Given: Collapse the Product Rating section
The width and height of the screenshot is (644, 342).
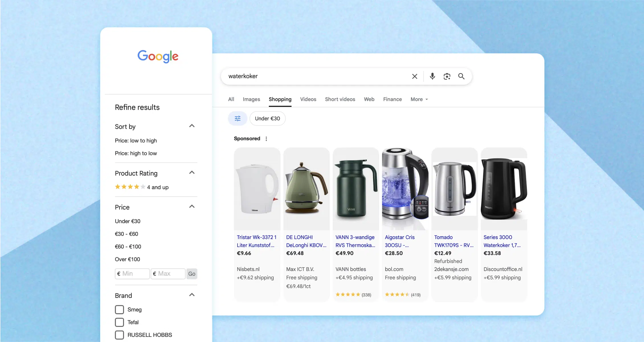Looking at the screenshot, I should pyautogui.click(x=192, y=173).
